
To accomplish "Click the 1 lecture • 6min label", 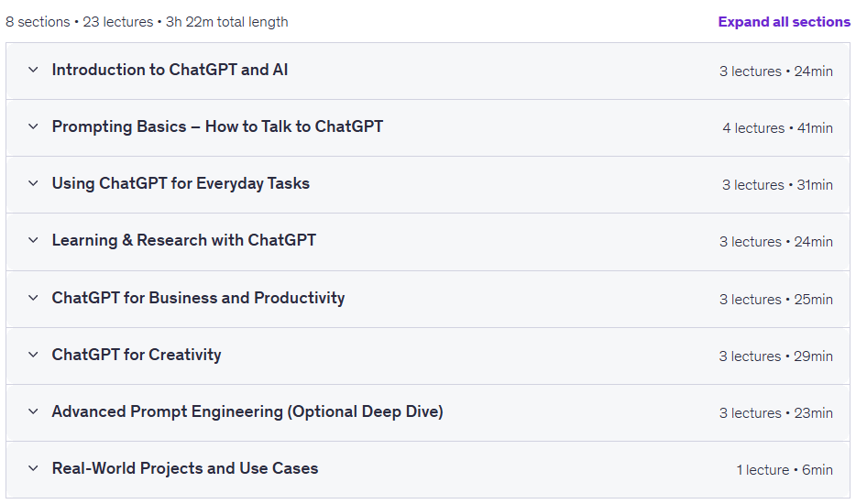I will coord(785,470).
